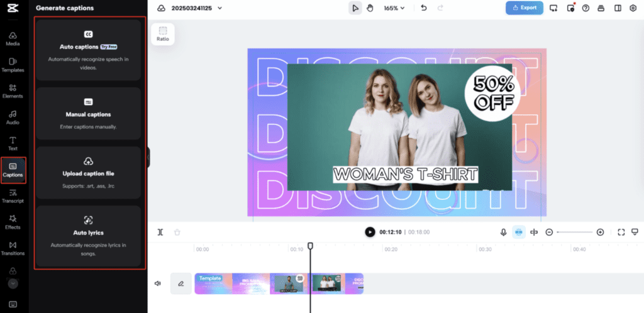Open the stacked layers icon in the top bar
This screenshot has height=313, width=644.
[x=601, y=8]
